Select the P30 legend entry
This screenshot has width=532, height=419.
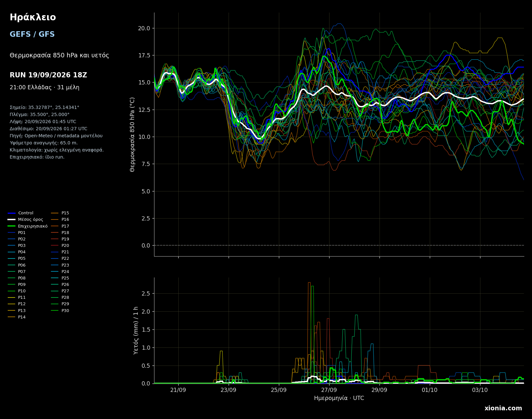pos(60,311)
